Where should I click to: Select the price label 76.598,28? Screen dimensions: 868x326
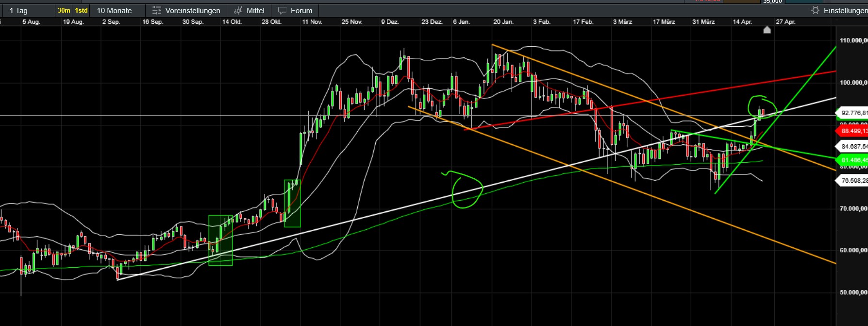tap(852, 181)
